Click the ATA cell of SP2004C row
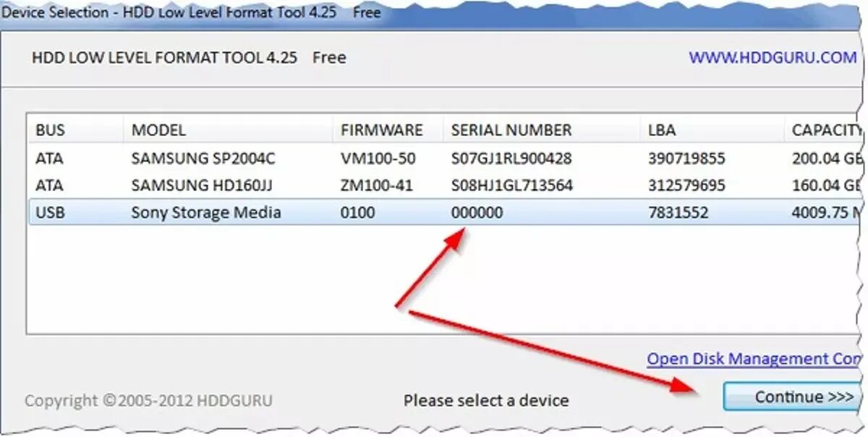The image size is (868, 437). coord(49,158)
